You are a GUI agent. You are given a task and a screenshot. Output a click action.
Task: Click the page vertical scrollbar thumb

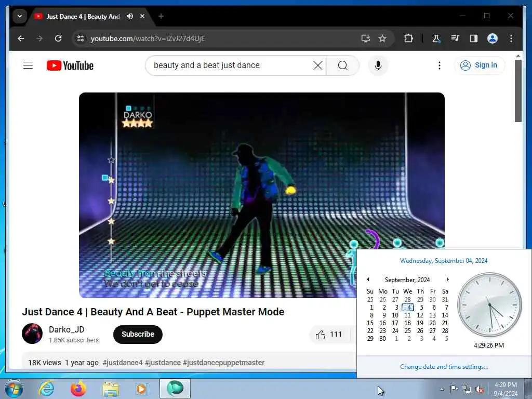click(518, 91)
